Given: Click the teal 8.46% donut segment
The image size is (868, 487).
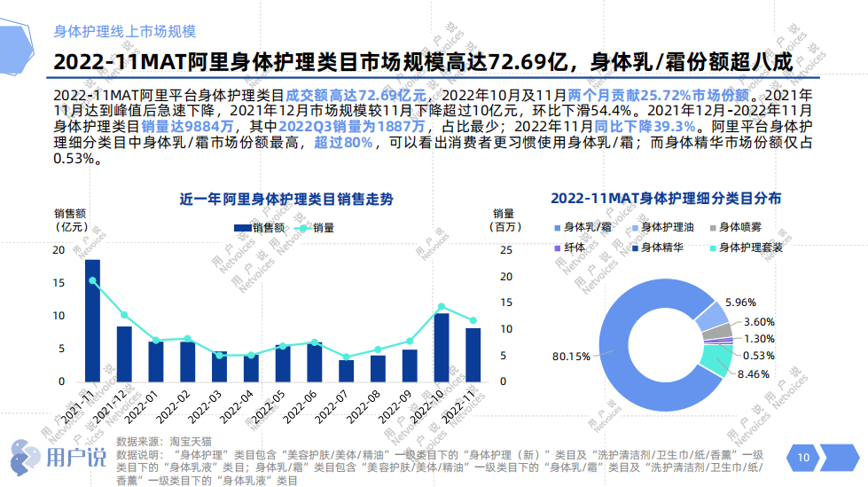Looking at the screenshot, I should click(x=716, y=363).
